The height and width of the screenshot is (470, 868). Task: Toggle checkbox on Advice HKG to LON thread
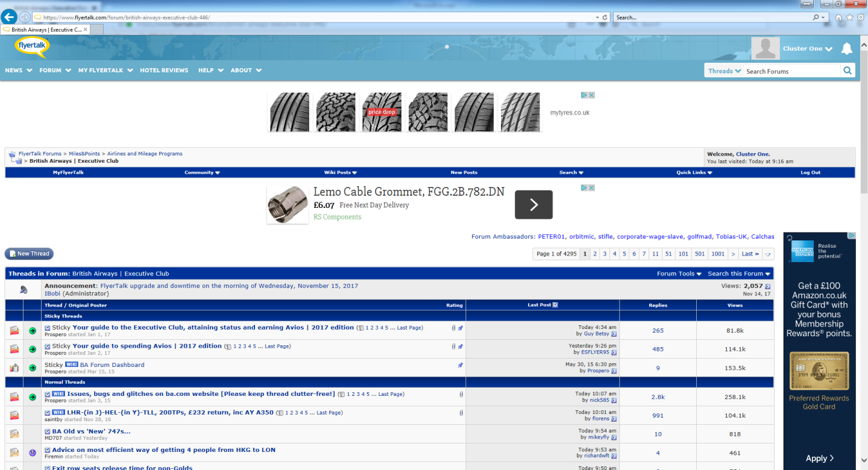[x=48, y=450]
